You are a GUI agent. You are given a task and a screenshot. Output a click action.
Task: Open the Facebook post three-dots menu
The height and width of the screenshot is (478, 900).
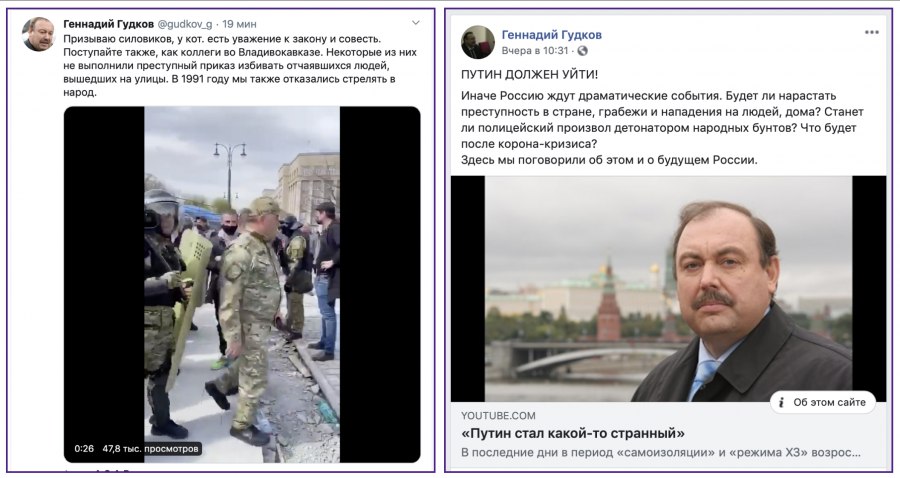pos(871,32)
